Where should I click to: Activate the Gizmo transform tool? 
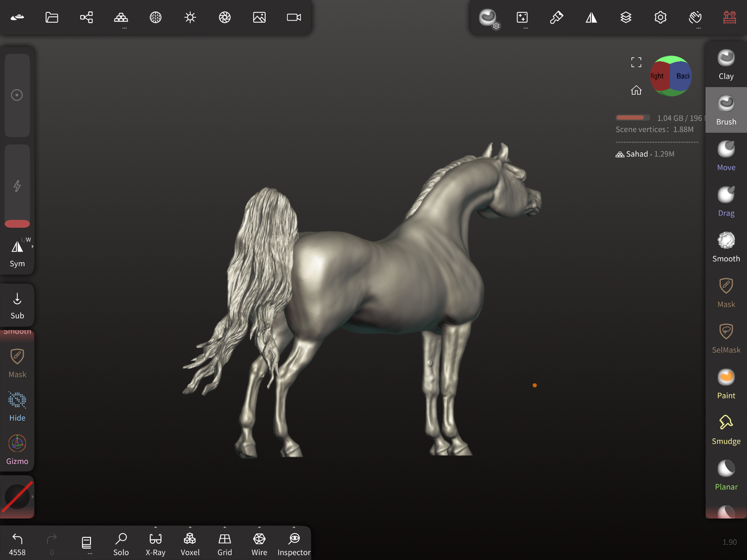pyautogui.click(x=17, y=449)
